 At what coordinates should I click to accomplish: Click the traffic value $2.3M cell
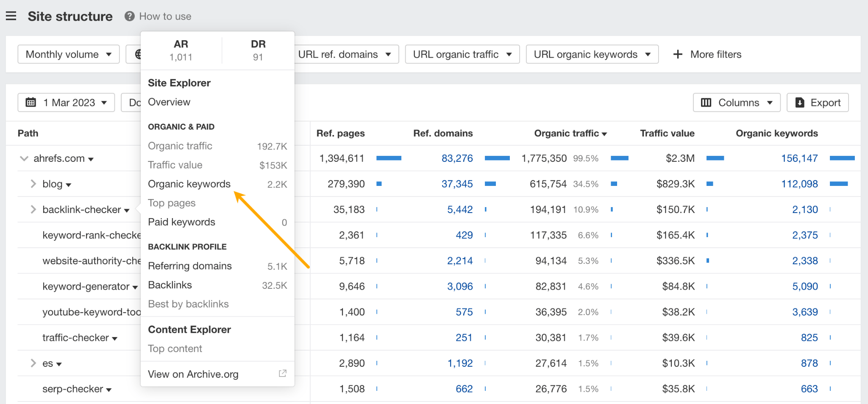click(680, 158)
